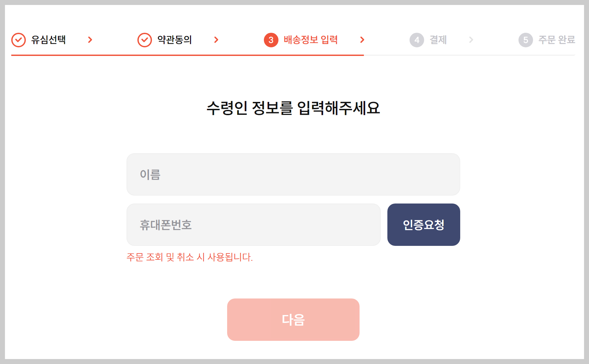589x364 pixels.
Task: Click the 유심선택 checkmark icon
Action: [19, 40]
